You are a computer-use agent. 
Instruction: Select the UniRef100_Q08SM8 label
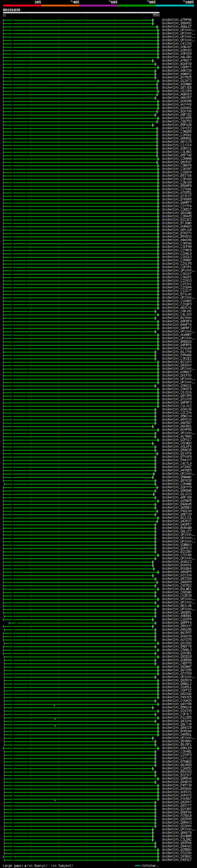click(x=176, y=101)
